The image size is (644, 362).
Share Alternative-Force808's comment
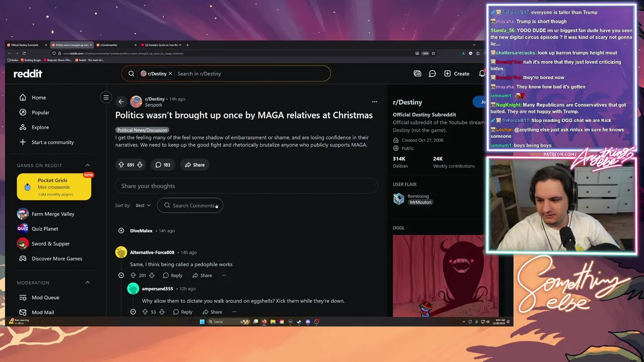pyautogui.click(x=202, y=276)
